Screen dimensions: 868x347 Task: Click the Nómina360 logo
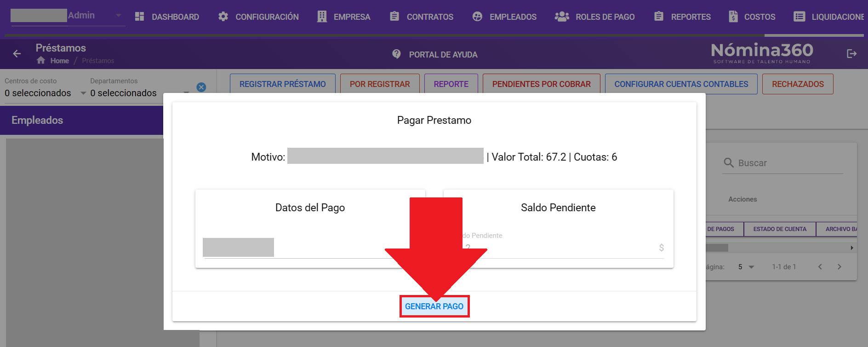[762, 53]
